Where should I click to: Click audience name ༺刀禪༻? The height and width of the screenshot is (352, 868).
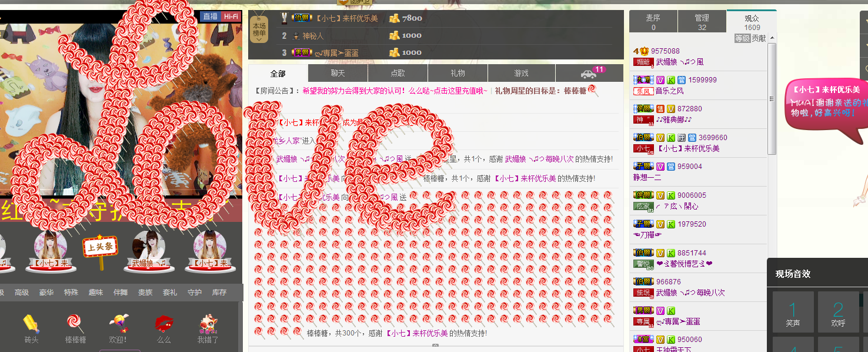[x=647, y=235]
